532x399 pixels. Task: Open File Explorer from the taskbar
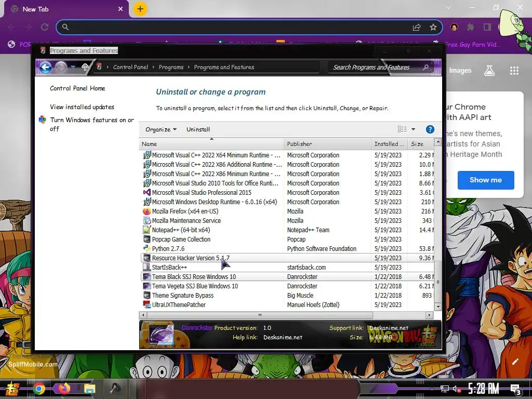click(89, 389)
